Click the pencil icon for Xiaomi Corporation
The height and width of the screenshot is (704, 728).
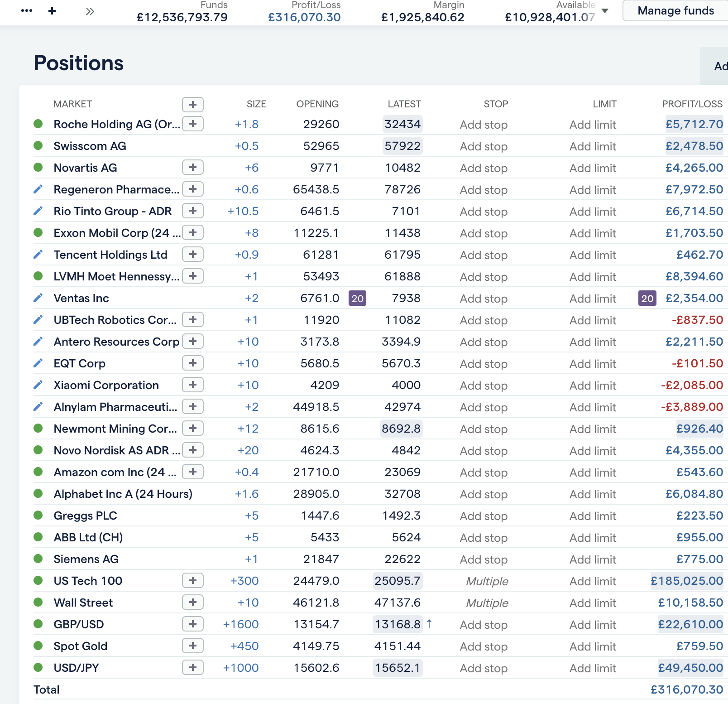(x=38, y=385)
